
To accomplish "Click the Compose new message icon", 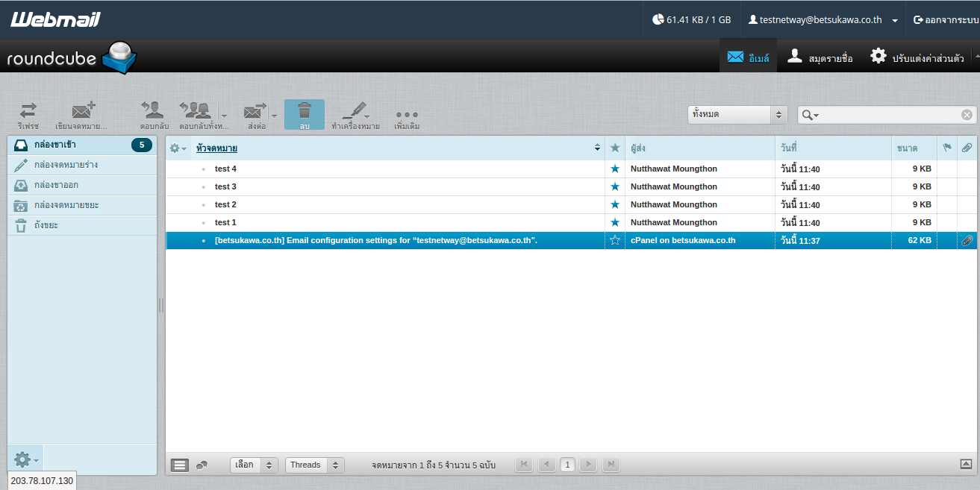I will [x=81, y=113].
